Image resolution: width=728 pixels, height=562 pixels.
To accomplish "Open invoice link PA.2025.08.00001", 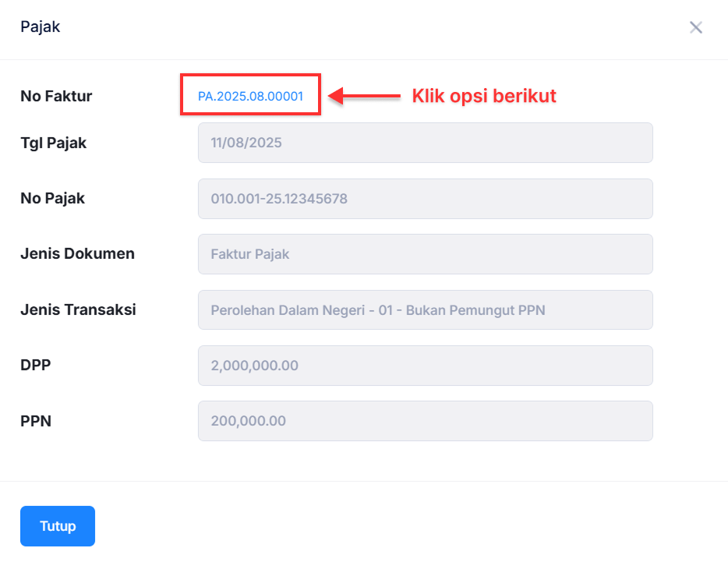I will click(250, 97).
